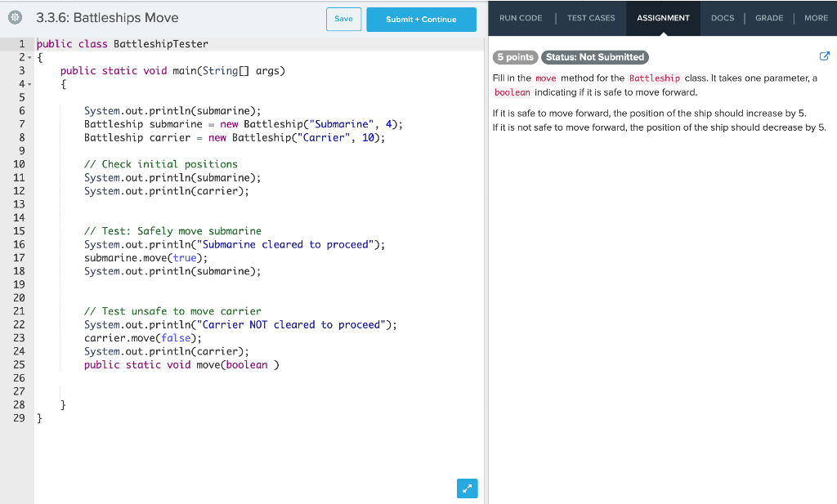Click the "Carrier NOT cleared to proceed" print line

[240, 324]
